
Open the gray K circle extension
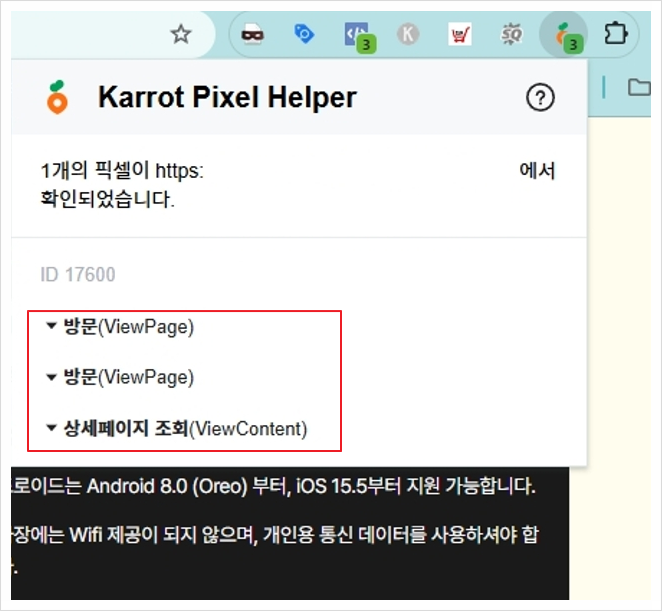(x=408, y=34)
